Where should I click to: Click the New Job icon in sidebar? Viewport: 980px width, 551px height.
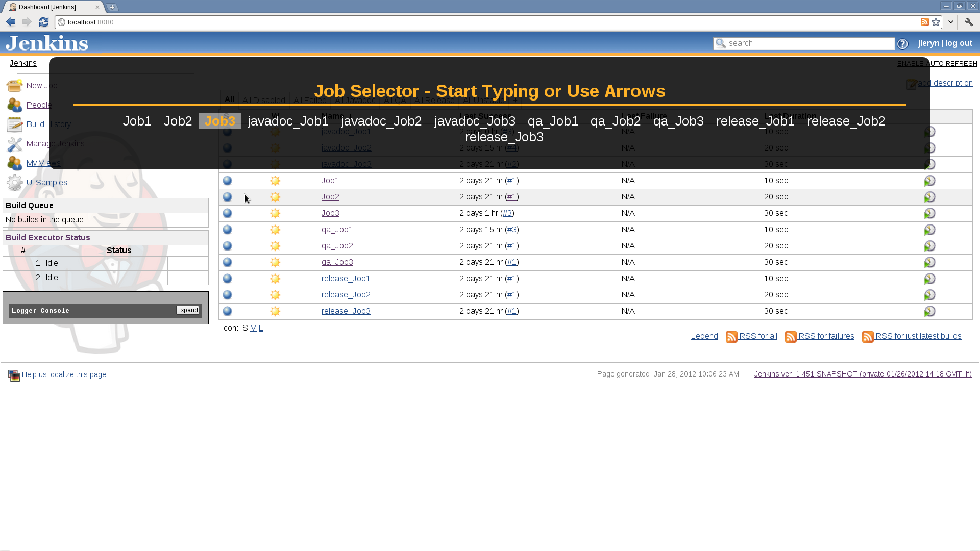coord(14,85)
